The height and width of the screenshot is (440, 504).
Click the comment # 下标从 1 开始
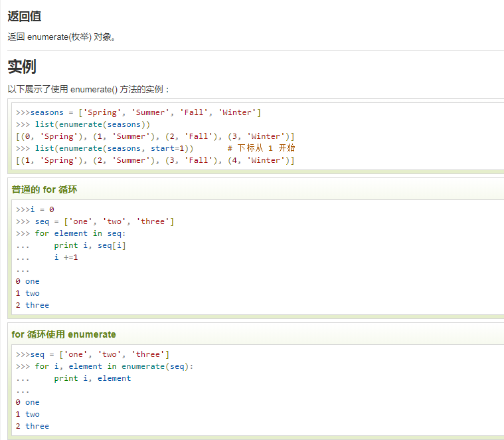pos(262,148)
